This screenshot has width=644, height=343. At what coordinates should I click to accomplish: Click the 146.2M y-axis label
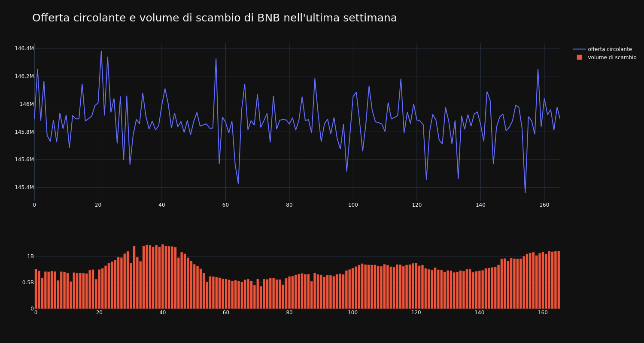coord(24,76)
